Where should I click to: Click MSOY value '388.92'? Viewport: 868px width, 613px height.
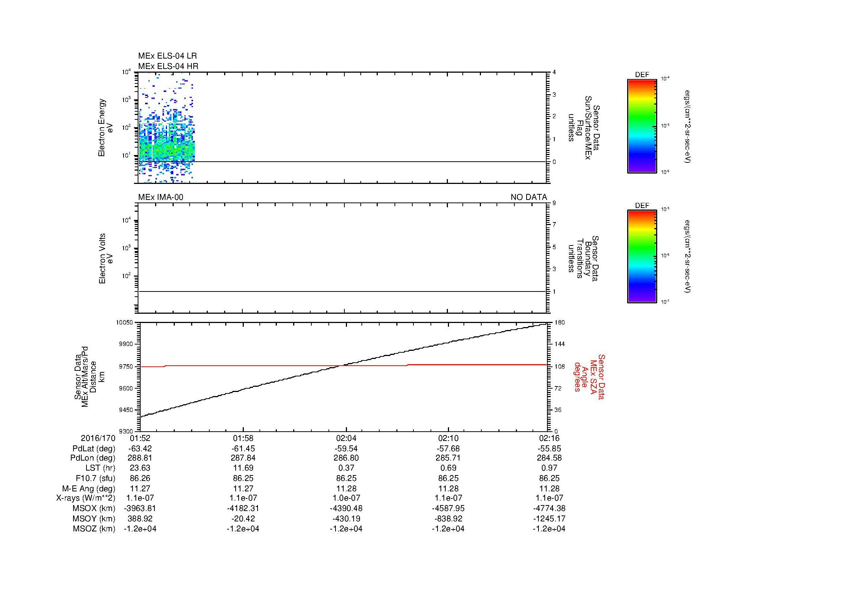click(140, 518)
